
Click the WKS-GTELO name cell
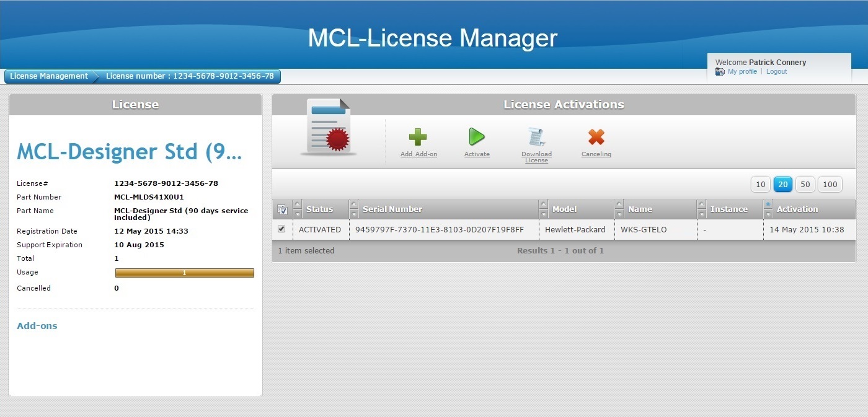click(644, 230)
